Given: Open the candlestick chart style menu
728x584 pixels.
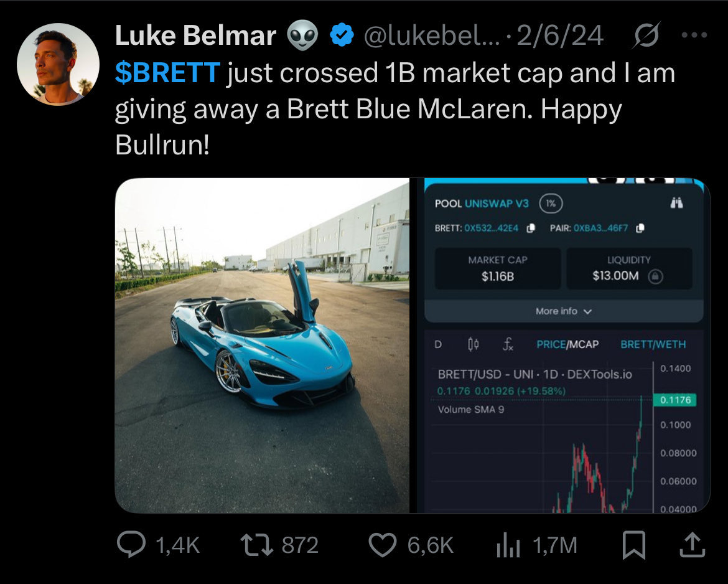Looking at the screenshot, I should [x=472, y=344].
